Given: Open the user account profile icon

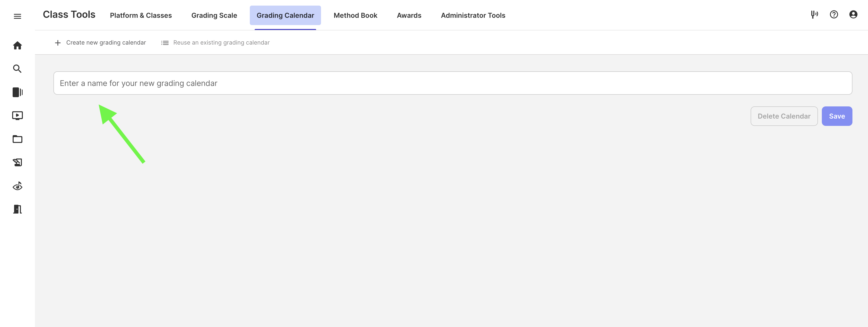Looking at the screenshot, I should point(853,15).
